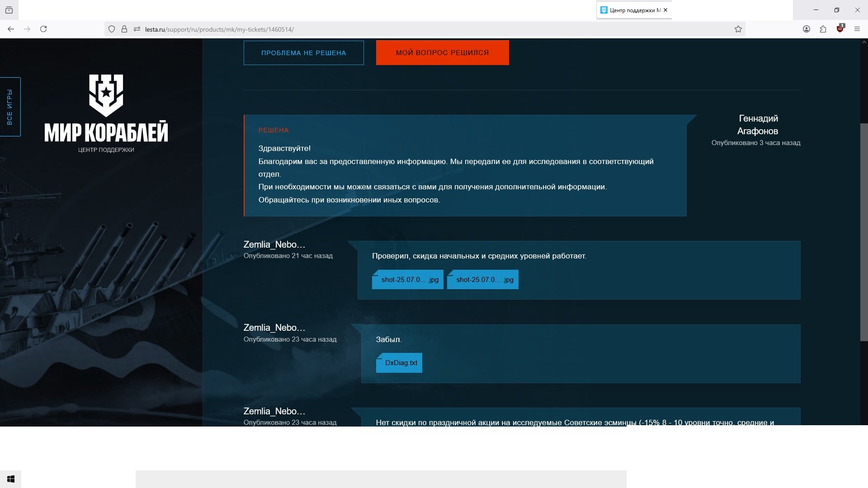Click the address bar URL field
Viewport: 868px width, 488px height.
[x=434, y=29]
